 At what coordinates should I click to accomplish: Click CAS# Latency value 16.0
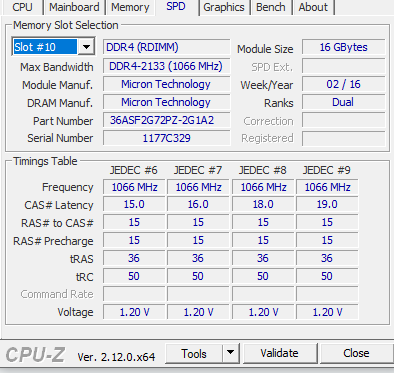(x=198, y=204)
